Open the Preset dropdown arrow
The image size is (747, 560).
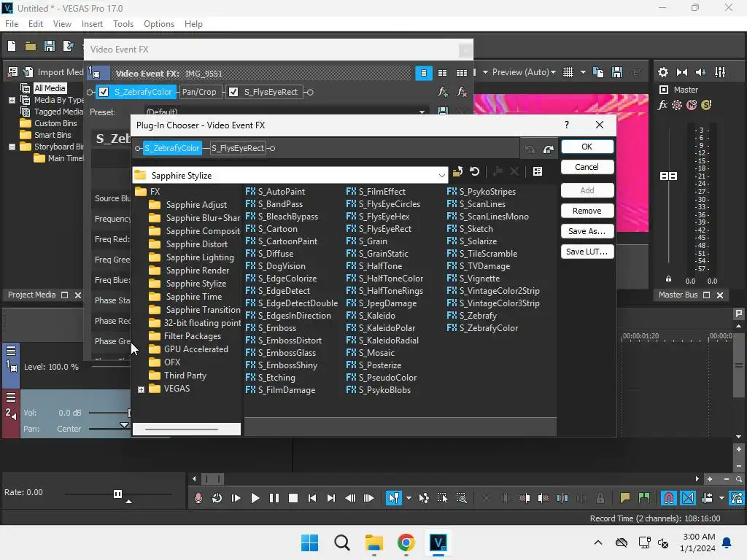(x=422, y=112)
